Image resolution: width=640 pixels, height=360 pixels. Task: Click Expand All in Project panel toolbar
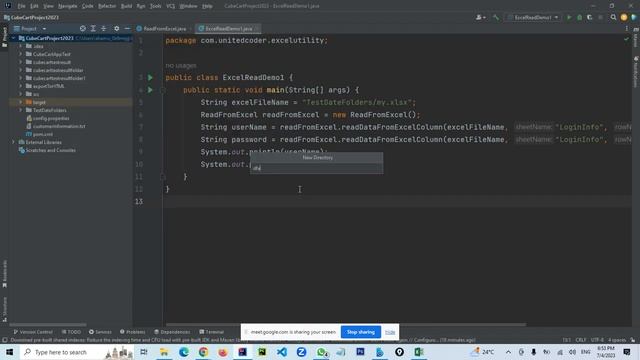tap(93, 29)
